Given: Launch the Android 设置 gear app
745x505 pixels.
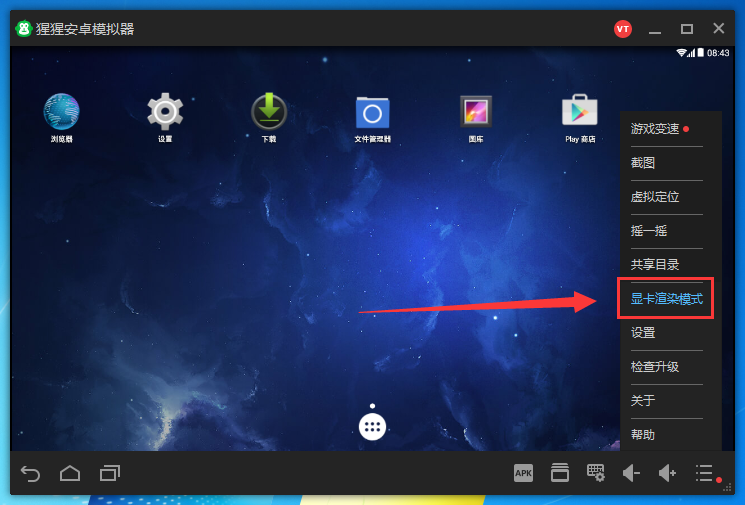Looking at the screenshot, I should [x=165, y=112].
